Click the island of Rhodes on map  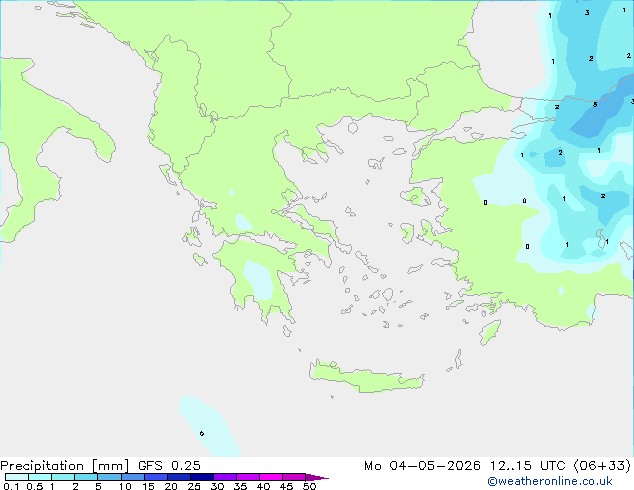click(490, 332)
